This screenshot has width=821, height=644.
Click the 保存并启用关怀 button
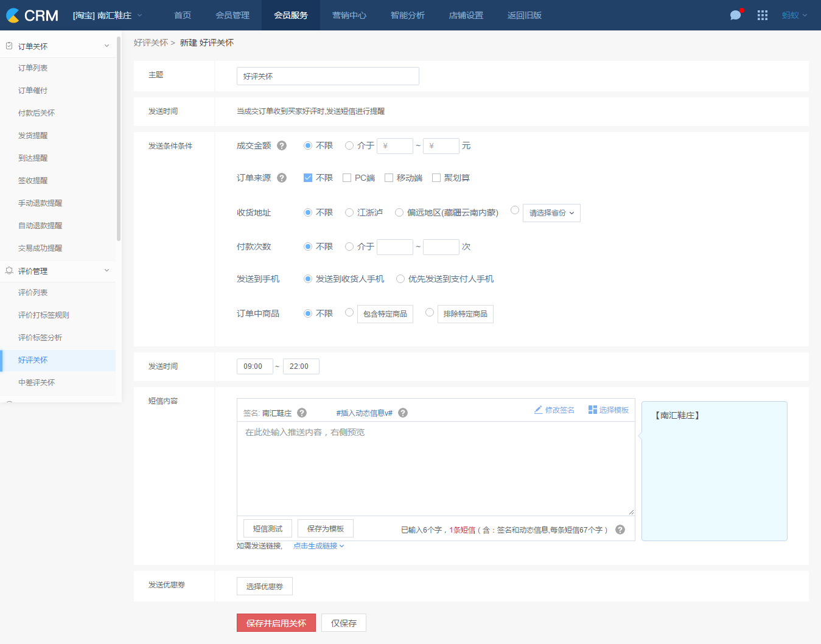tap(276, 623)
